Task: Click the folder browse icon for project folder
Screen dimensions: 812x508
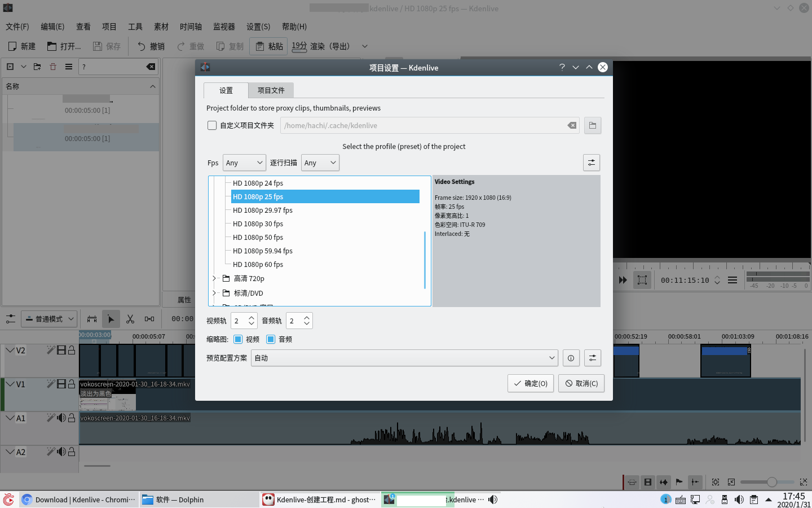Action: pyautogui.click(x=592, y=125)
